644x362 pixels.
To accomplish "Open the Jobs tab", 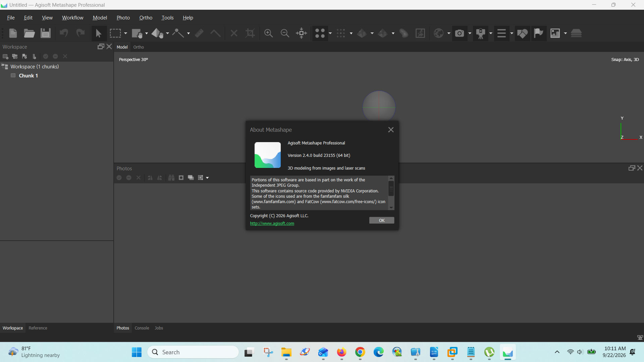I will (x=159, y=328).
